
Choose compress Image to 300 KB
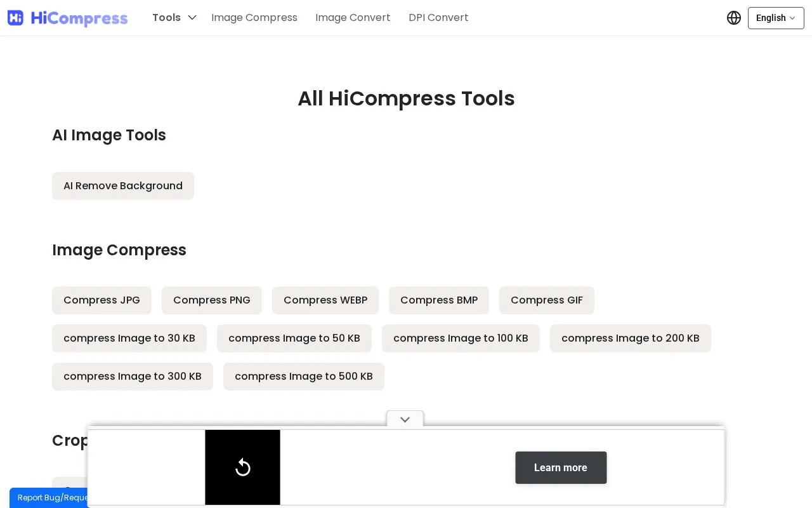tap(133, 377)
